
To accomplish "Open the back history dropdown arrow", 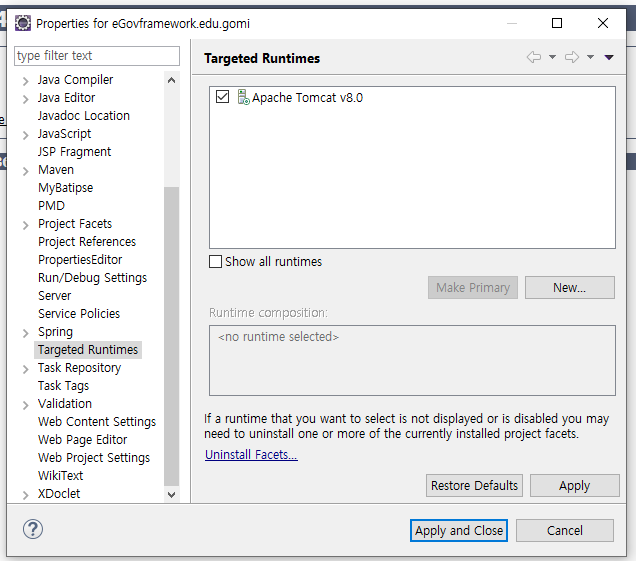I will [x=552, y=57].
